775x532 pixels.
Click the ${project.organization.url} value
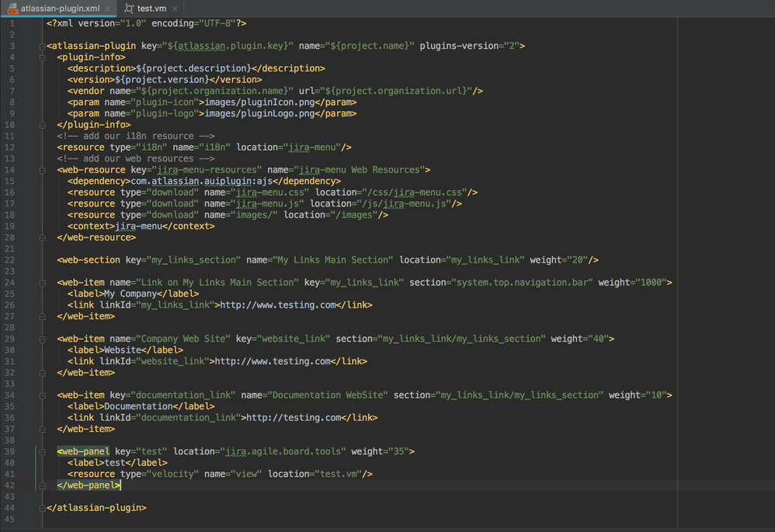click(396, 91)
